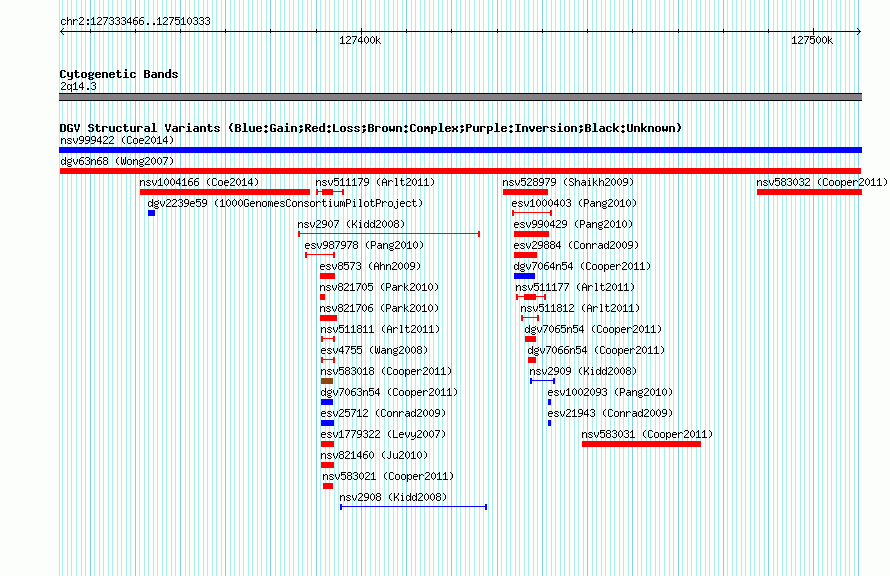The height and width of the screenshot is (576, 890).
Task: Click the small blue dgv2239e59 marker
Action: 152,213
